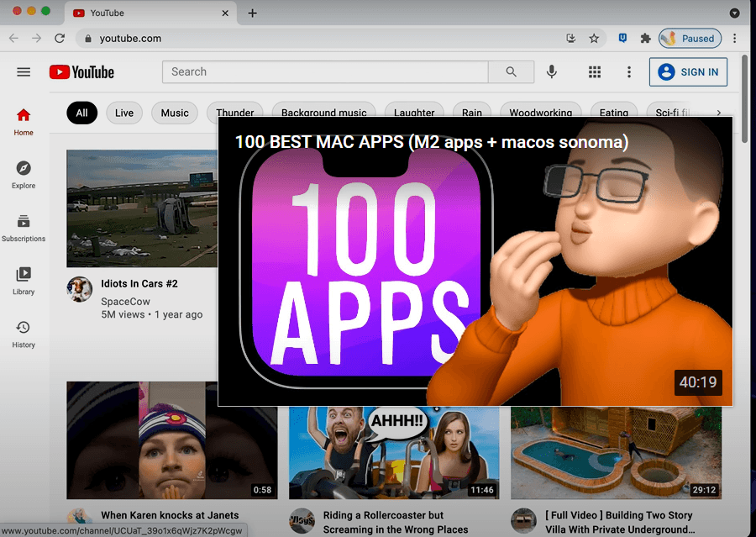Screen dimensions: 756x537
Task: Click the search magnifier button
Action: coord(511,72)
